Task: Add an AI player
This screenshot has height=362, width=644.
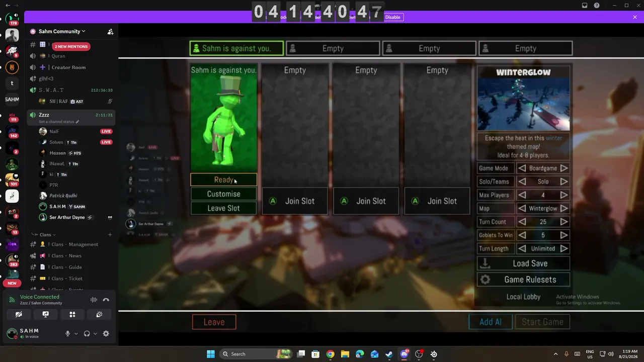Action: [491, 322]
